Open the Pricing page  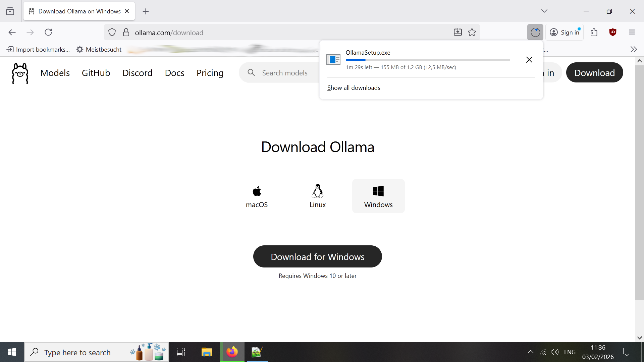pyautogui.click(x=210, y=73)
